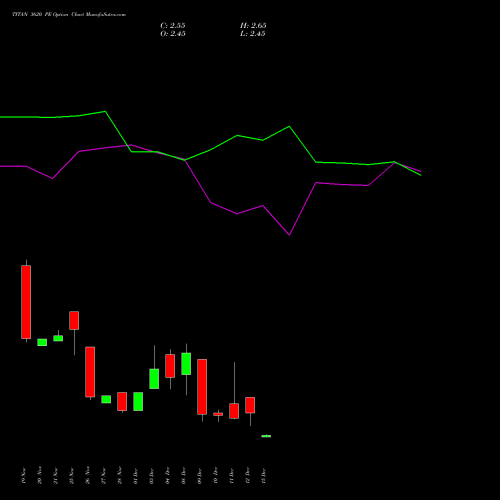Click the 01 Dec date label

[x=136, y=475]
